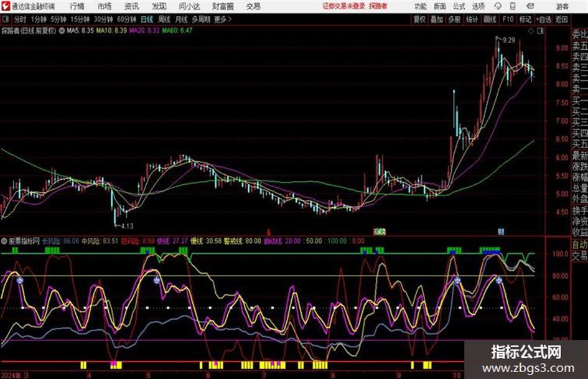Click the 中风险: 83.51 value label
Screen dimensions: 588x379
click(x=100, y=241)
